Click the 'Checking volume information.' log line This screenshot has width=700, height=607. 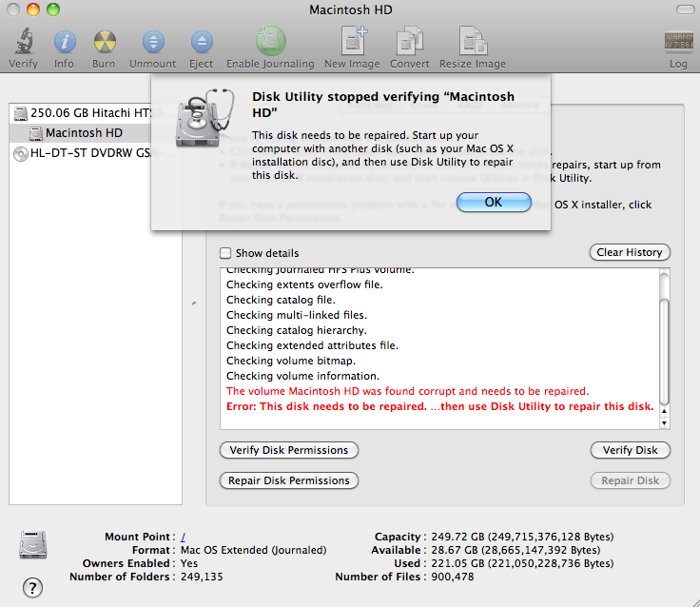302,376
